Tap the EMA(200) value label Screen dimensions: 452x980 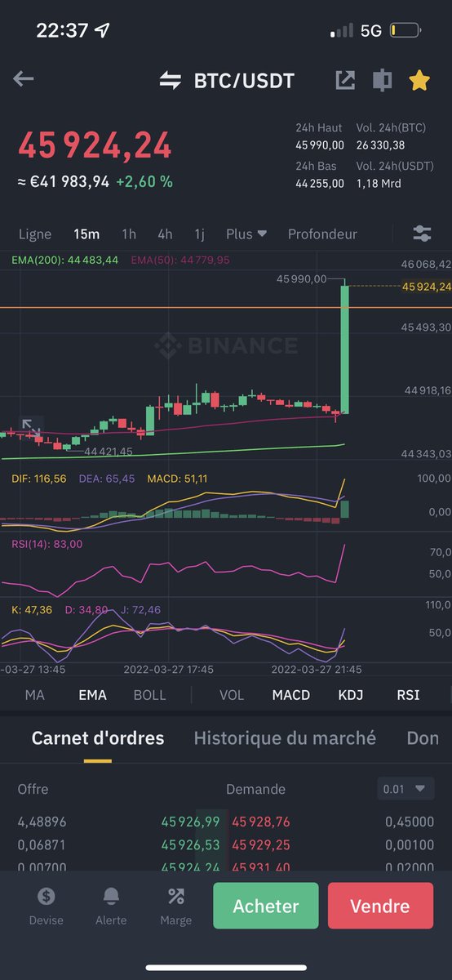tap(65, 260)
